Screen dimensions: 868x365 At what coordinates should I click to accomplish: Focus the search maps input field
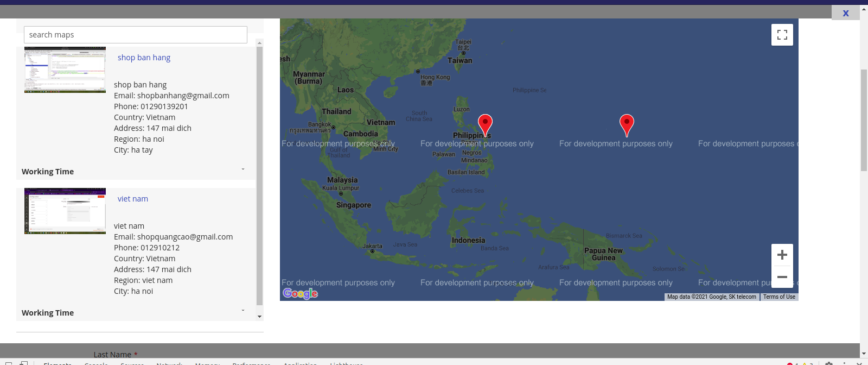point(136,35)
